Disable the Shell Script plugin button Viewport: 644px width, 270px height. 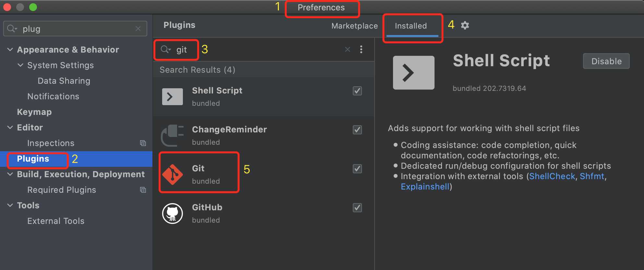pos(606,61)
